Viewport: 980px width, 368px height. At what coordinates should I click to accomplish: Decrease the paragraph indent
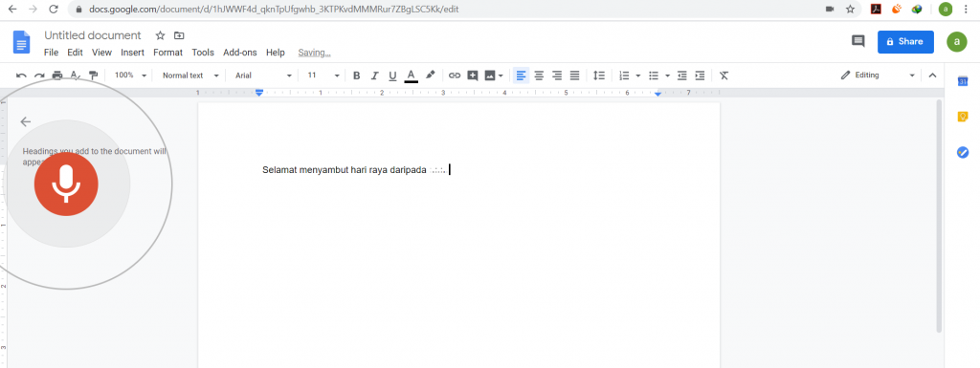pos(681,76)
